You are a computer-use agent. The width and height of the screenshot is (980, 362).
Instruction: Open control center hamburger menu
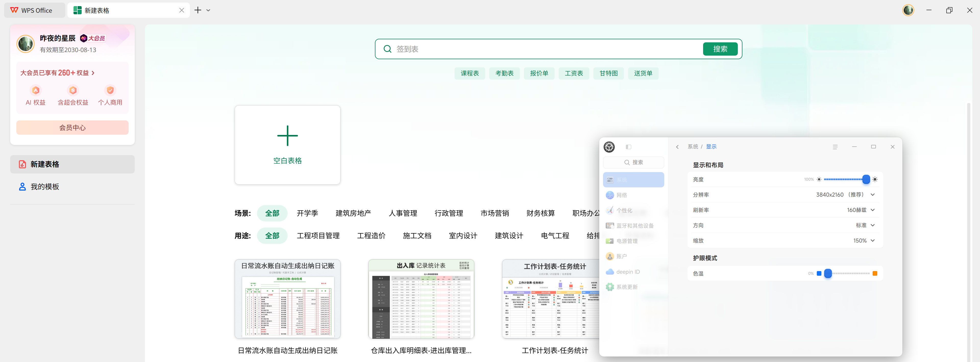point(835,147)
